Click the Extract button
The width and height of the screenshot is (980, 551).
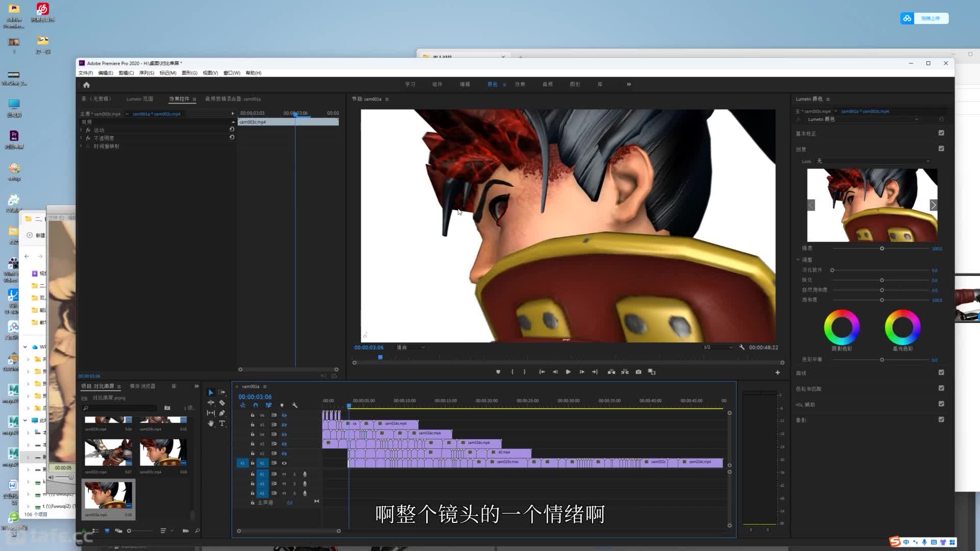tap(625, 372)
